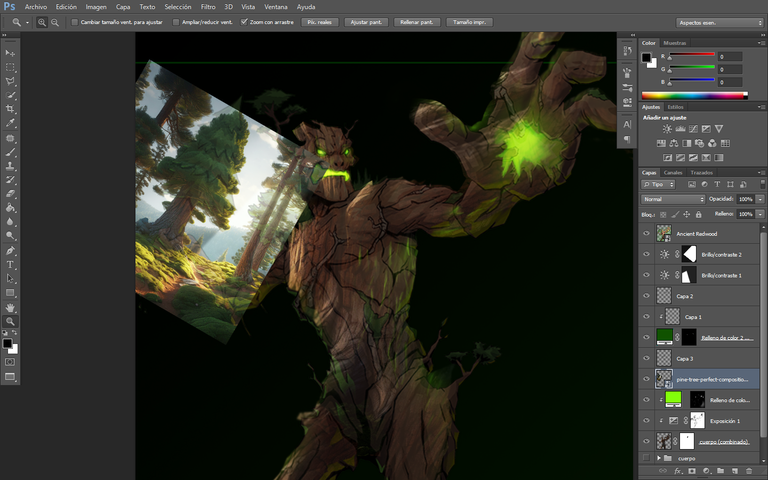The width and height of the screenshot is (768, 480).
Task: Open the Color panel flyout menu
Action: pos(761,43)
